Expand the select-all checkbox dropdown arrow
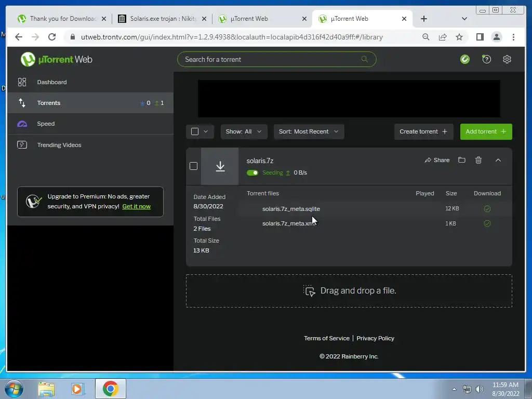This screenshot has width=532, height=399. point(206,131)
